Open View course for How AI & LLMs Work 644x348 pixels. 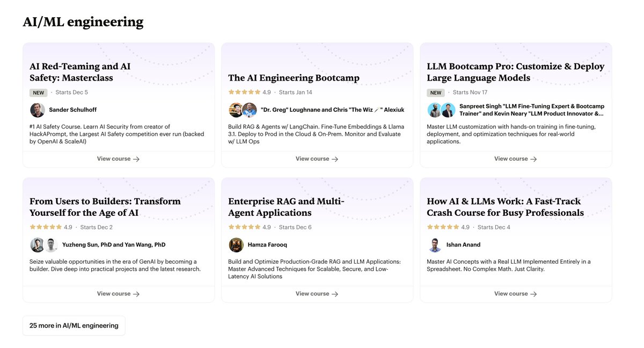tap(516, 294)
